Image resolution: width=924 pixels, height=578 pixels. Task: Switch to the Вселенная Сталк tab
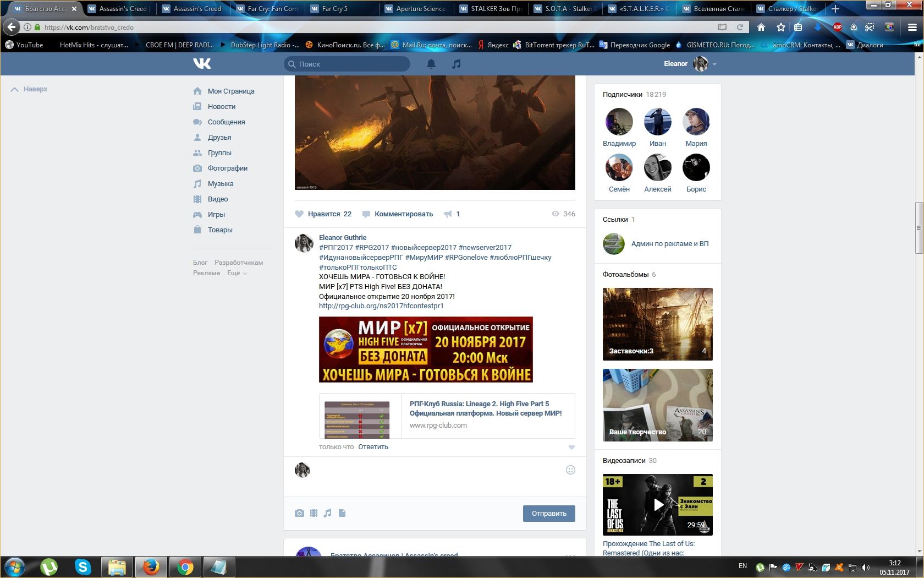[713, 9]
